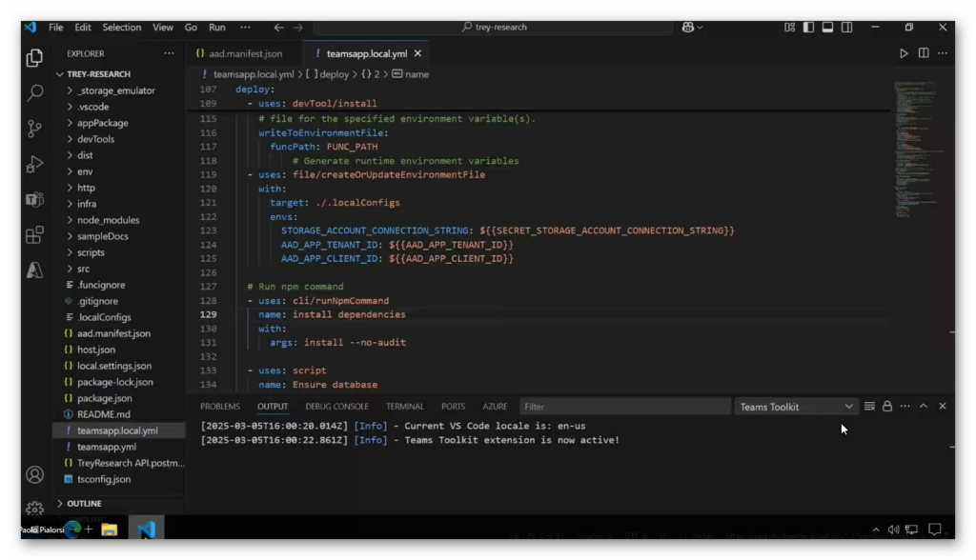Image resolution: width=976 pixels, height=560 pixels.
Task: Switch to the DEBUG CONSOLE tab
Action: 336,407
